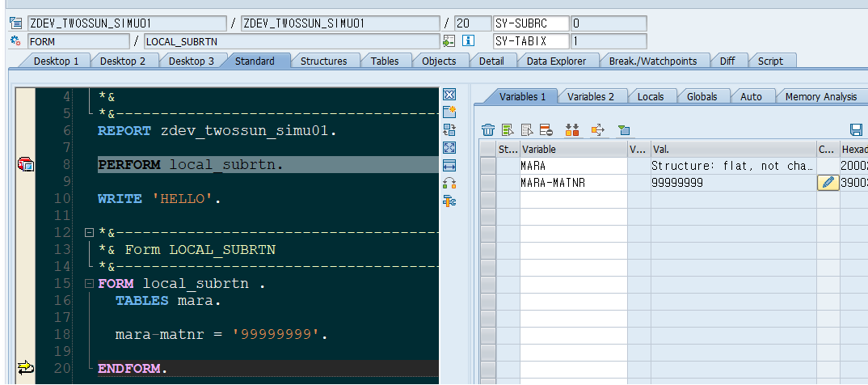Open the Data Explorer tab
Screen dimensions: 868x385
[x=556, y=61]
